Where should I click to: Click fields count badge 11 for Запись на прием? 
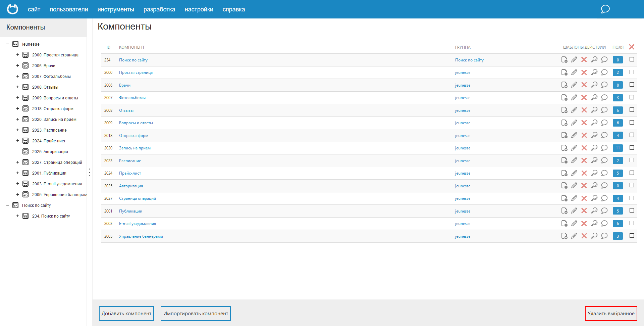tap(618, 148)
